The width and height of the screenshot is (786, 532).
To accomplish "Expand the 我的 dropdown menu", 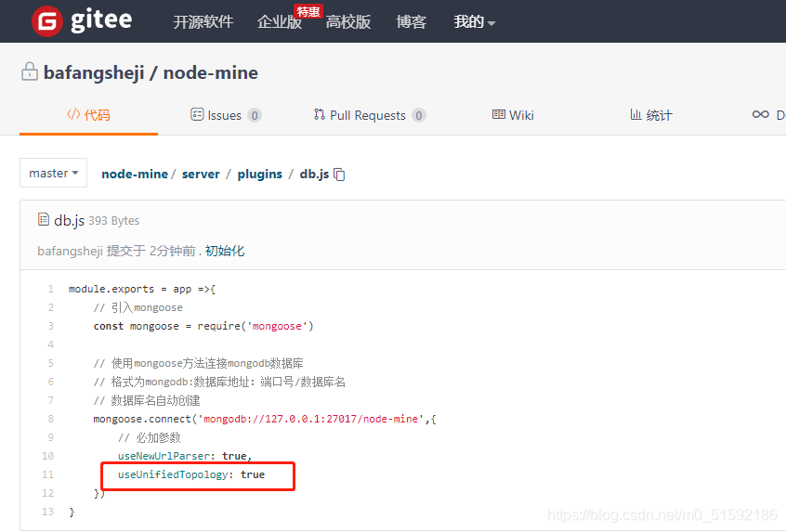I will coord(474,21).
